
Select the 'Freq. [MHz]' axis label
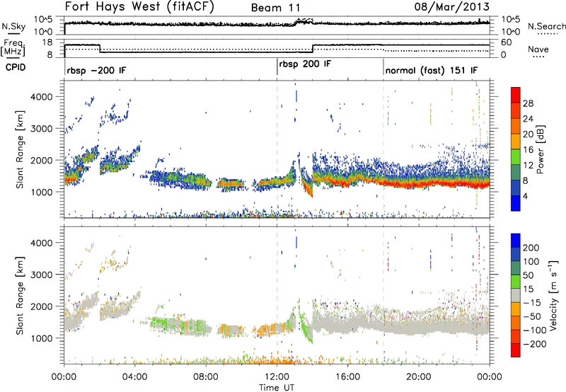pos(13,47)
